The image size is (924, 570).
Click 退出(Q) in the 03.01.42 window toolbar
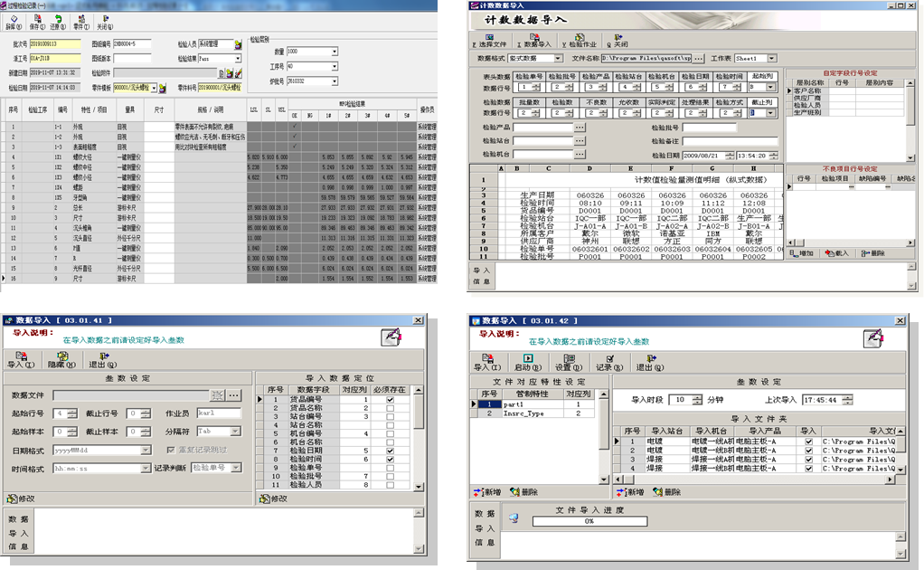tap(650, 363)
